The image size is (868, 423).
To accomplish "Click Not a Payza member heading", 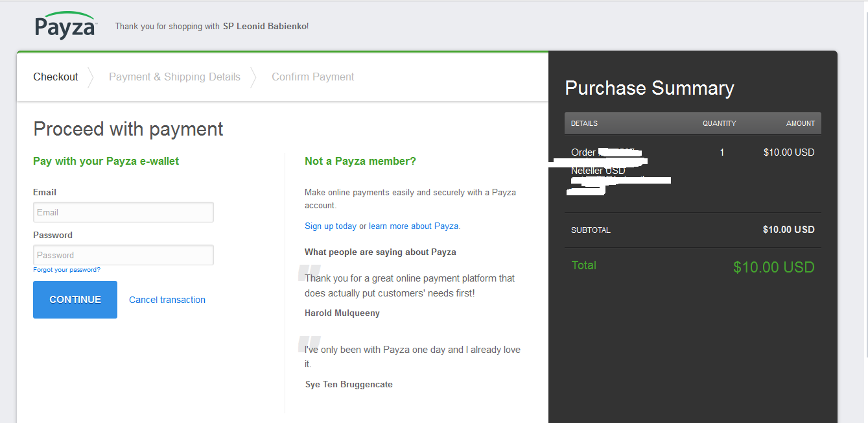I will click(x=360, y=162).
